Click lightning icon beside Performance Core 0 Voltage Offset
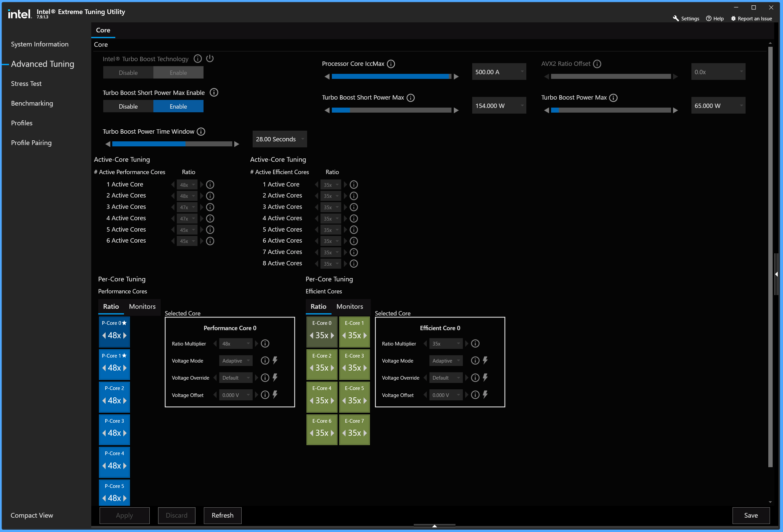The height and width of the screenshot is (532, 783). [x=275, y=395]
